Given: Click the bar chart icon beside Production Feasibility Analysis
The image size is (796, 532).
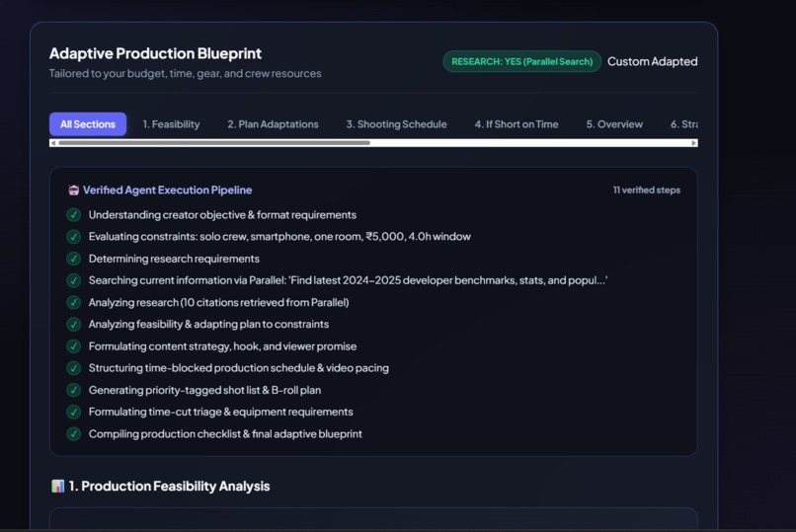Looking at the screenshot, I should click(58, 486).
